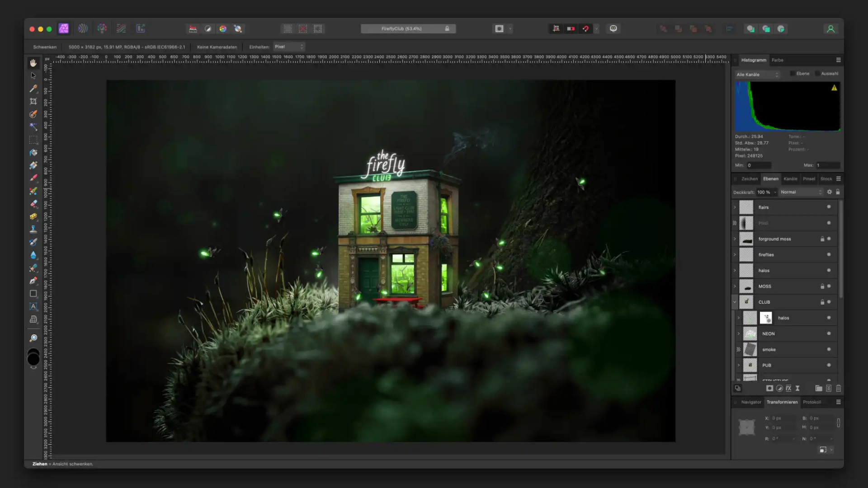This screenshot has width=868, height=488.
Task: Delete a layer using the trash icon
Action: pos(839,388)
